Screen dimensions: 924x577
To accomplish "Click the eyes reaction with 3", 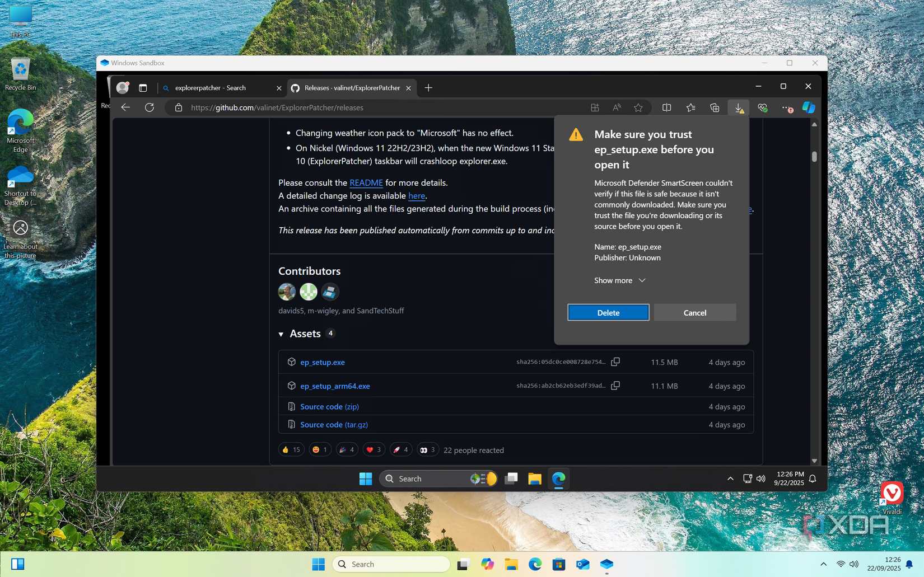I will (x=428, y=449).
